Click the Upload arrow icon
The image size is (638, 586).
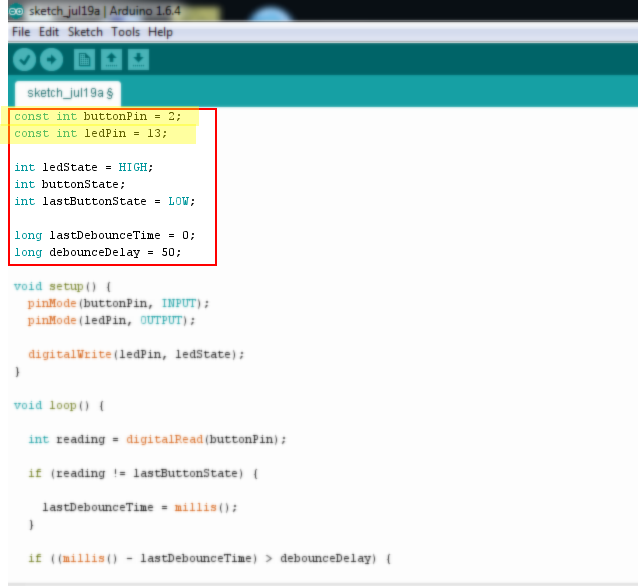coord(51,60)
